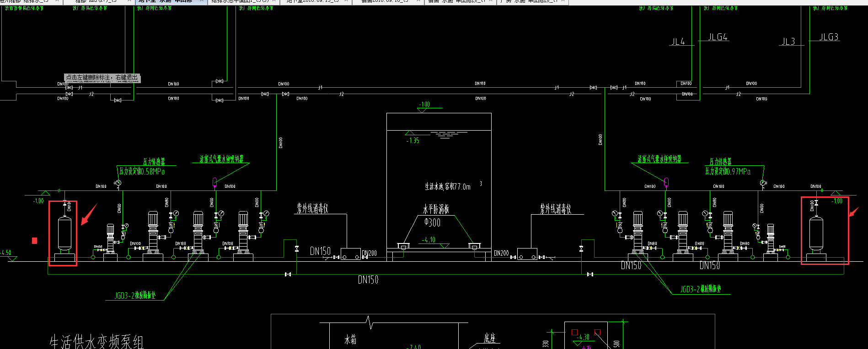
Task: Select DN200 label left of water tank
Action: tap(370, 253)
